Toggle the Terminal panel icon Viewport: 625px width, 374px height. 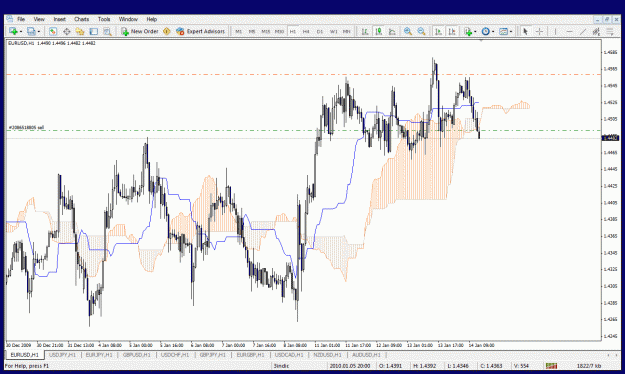[94, 31]
